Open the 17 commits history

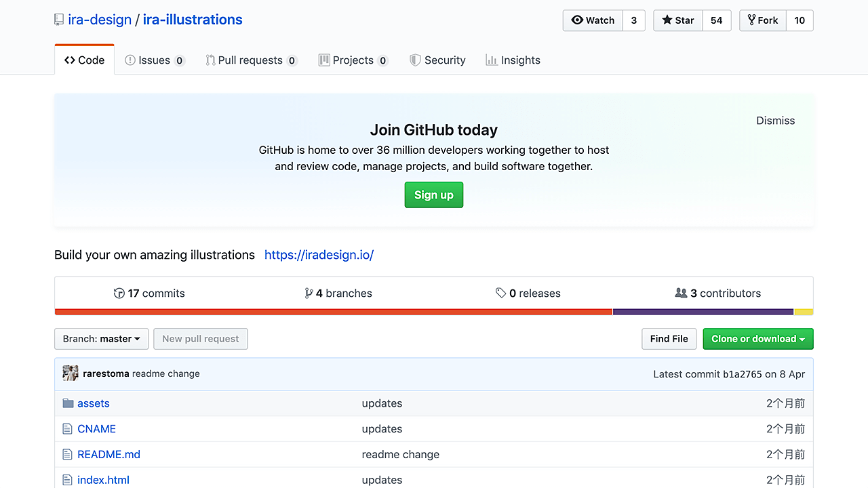point(149,293)
